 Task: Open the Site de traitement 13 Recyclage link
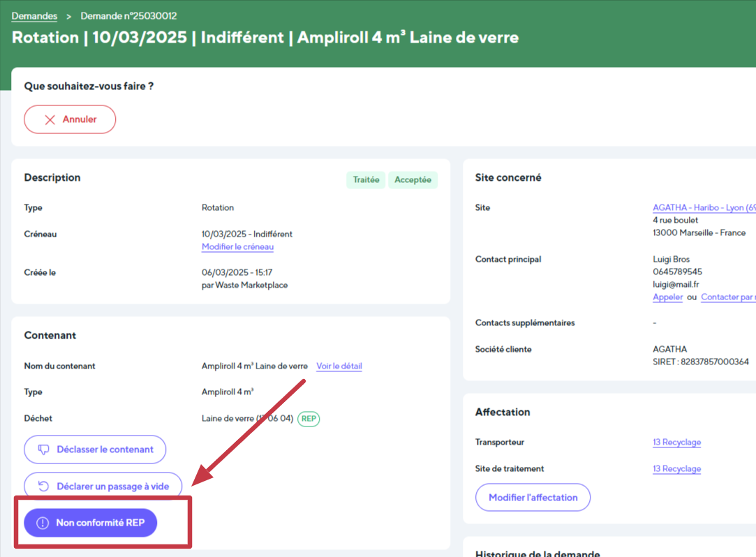[676, 469]
